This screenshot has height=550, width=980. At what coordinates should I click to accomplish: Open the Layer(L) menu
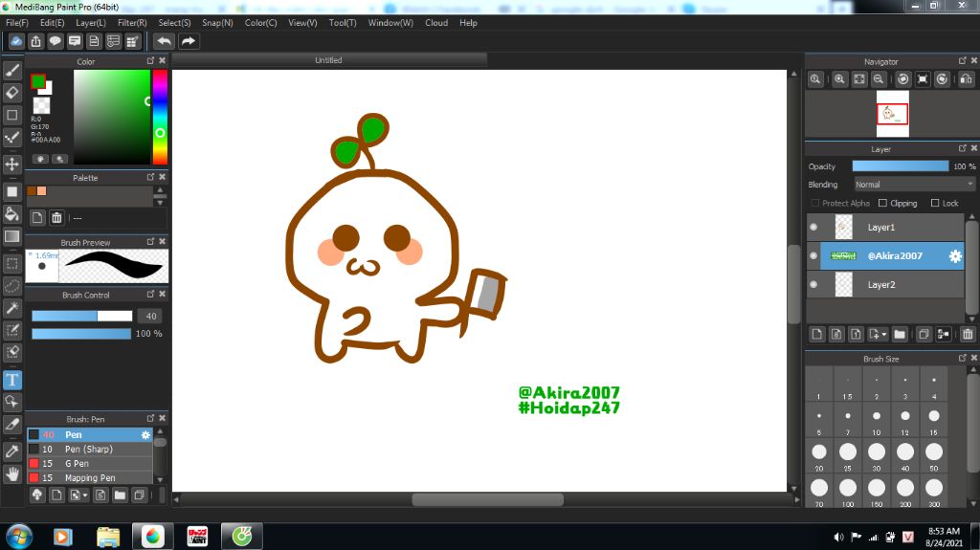pyautogui.click(x=91, y=23)
